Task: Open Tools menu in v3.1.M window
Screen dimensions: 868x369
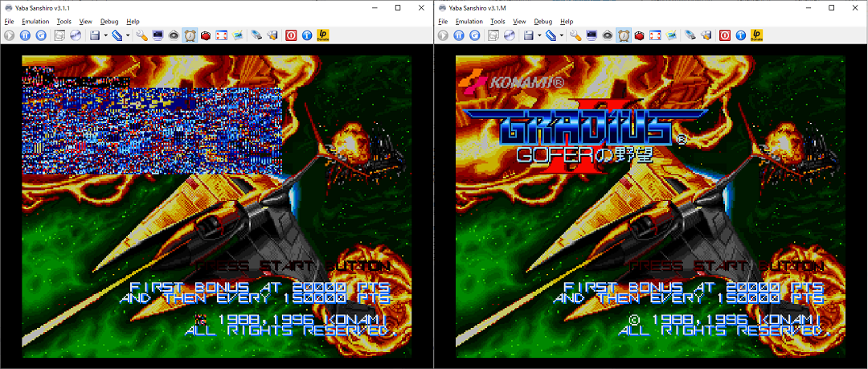Action: pyautogui.click(x=497, y=22)
